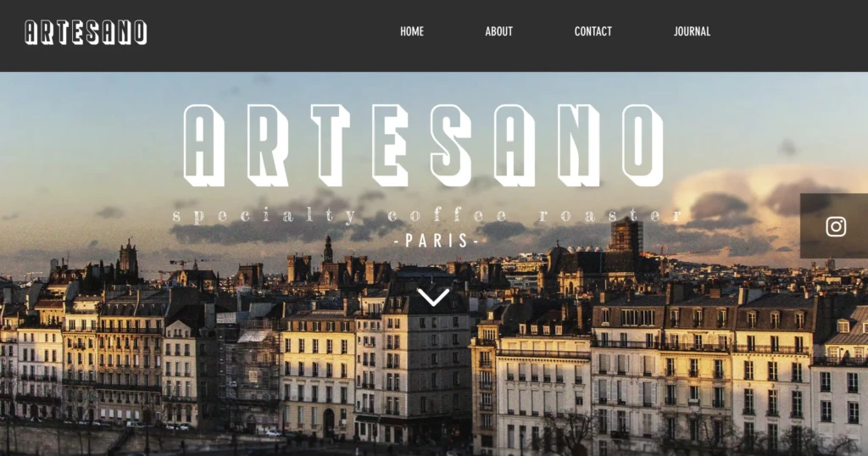Click the ARTESANO logo in the header
This screenshot has width=868, height=456.
tap(86, 32)
